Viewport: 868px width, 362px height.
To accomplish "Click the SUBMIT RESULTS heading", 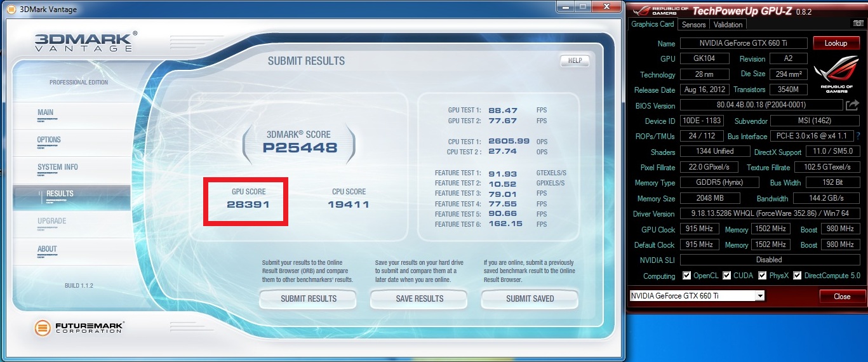I will [x=306, y=61].
